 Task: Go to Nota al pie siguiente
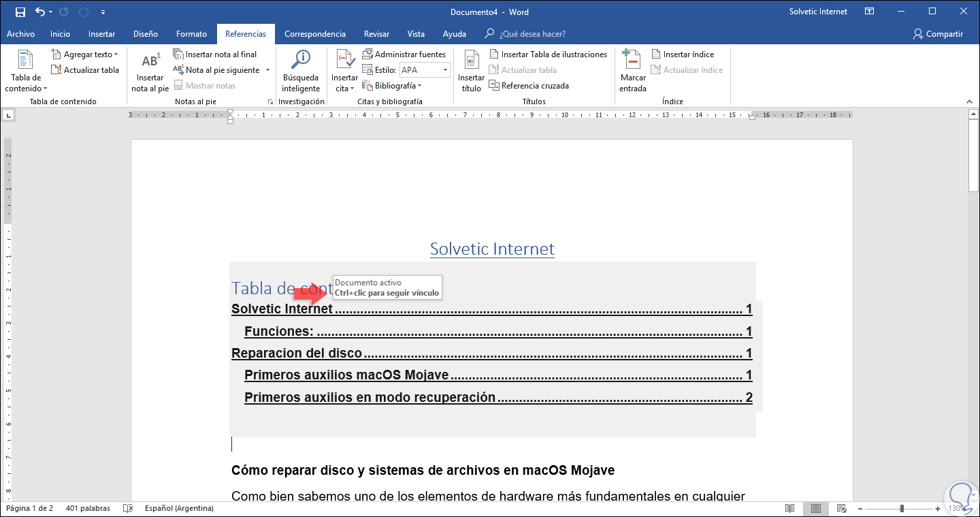217,70
